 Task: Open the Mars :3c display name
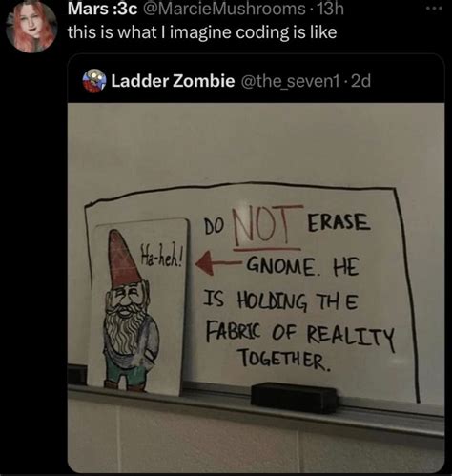pos(102,9)
